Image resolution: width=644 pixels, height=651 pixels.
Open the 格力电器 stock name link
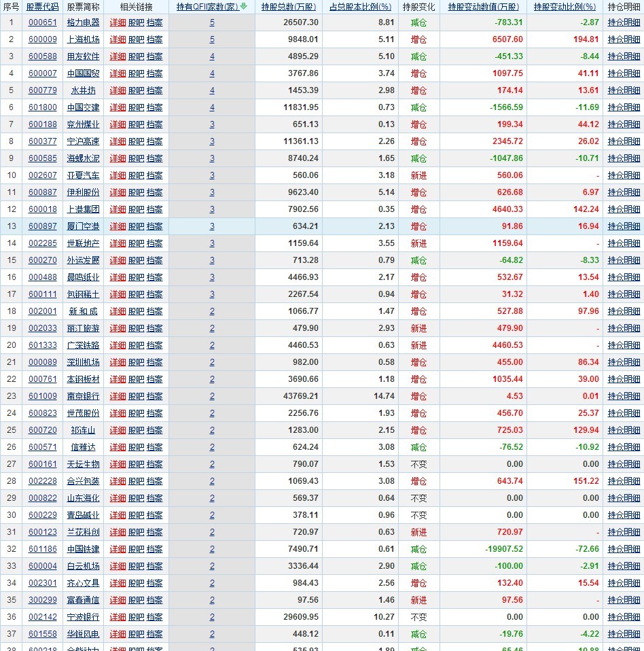coord(83,22)
